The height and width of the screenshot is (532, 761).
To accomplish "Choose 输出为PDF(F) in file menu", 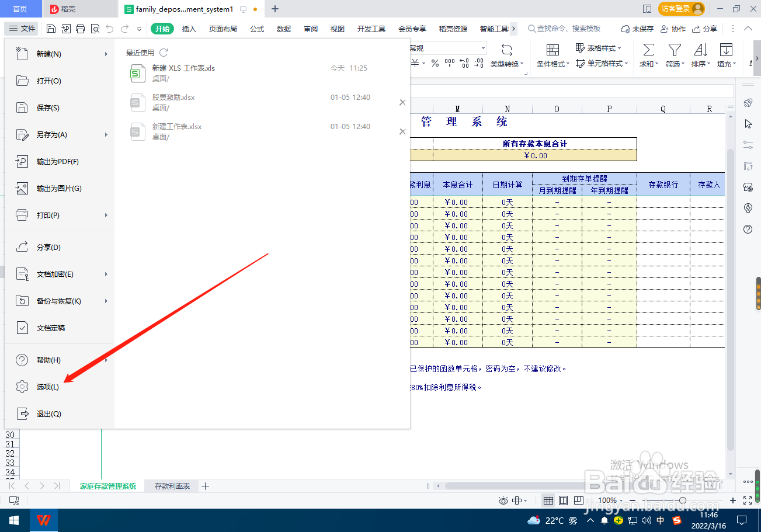I will coord(60,161).
